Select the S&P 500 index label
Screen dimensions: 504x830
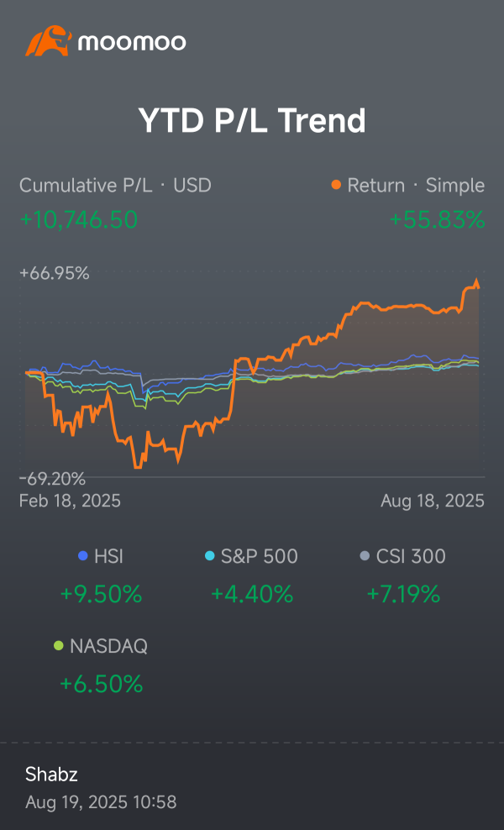259,556
